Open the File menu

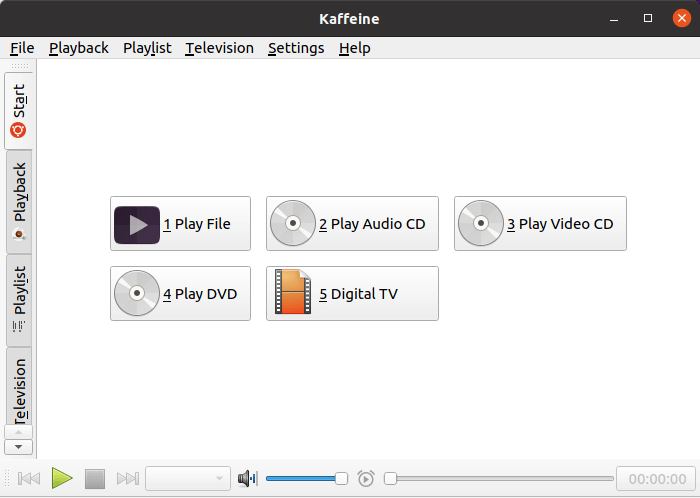point(22,48)
